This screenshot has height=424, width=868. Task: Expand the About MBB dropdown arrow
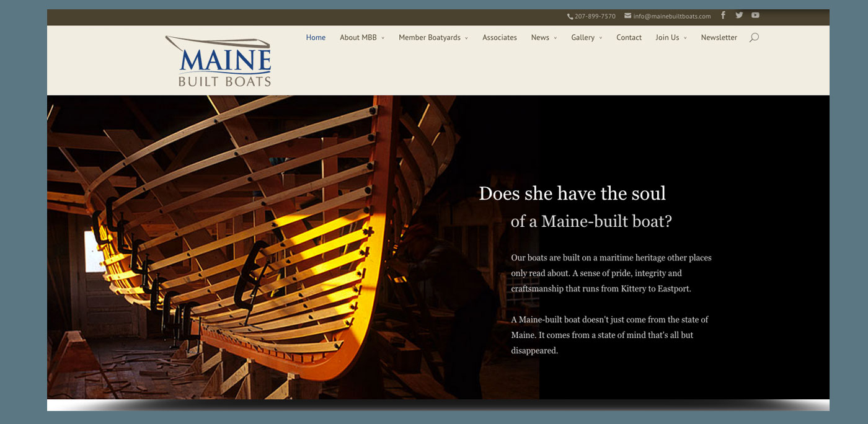click(383, 38)
